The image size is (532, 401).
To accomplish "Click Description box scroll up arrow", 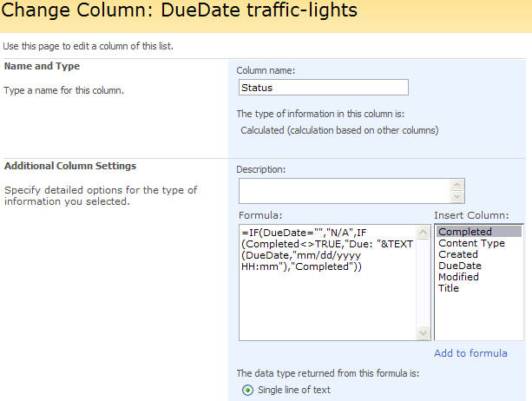I will 456,185.
